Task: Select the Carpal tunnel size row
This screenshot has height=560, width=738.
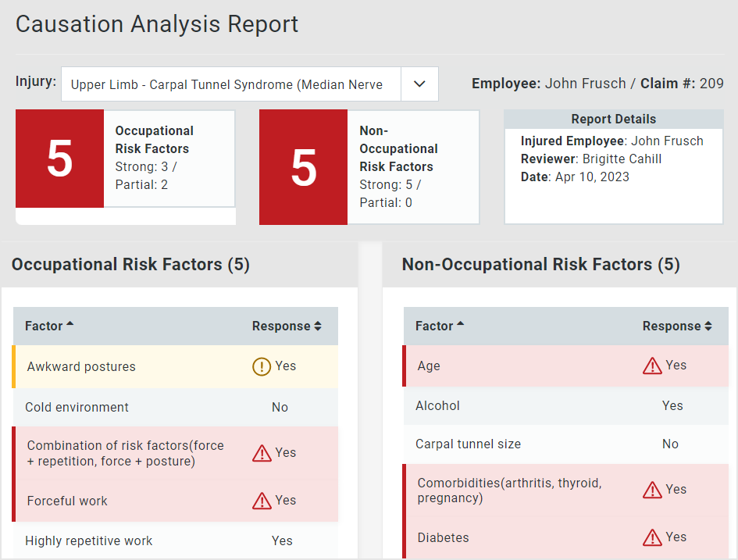Action: point(566,444)
